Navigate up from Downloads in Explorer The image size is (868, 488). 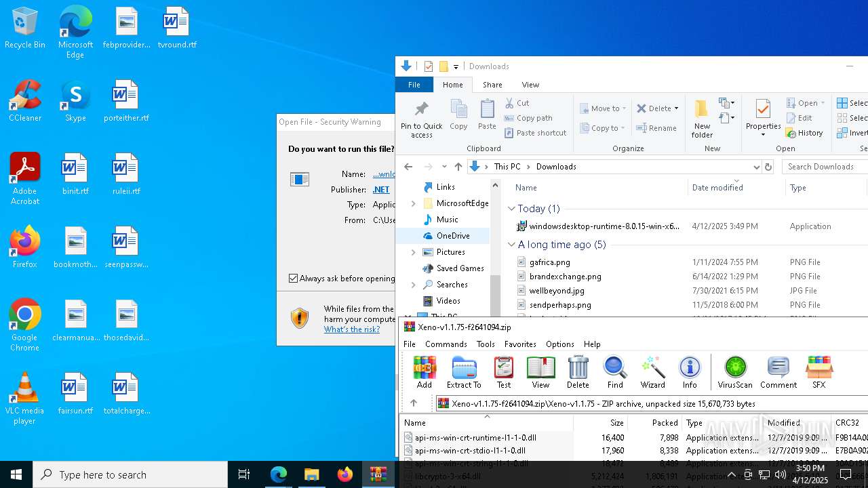click(x=458, y=167)
